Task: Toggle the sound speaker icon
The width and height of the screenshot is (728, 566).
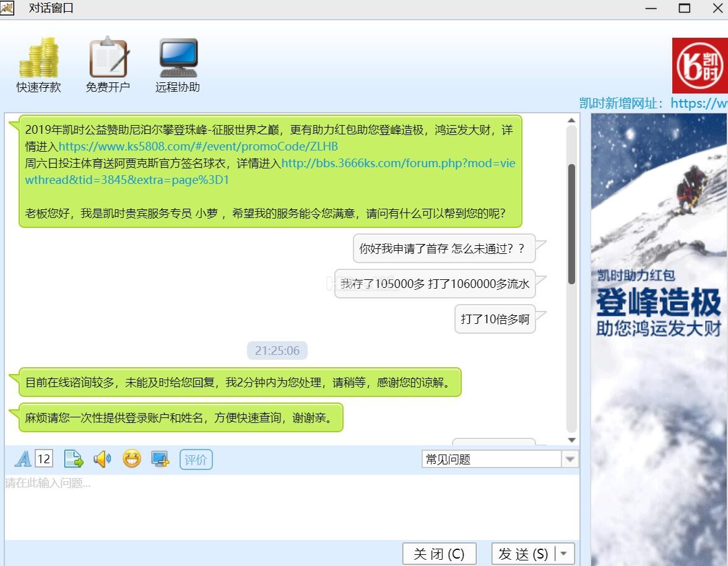Action: pyautogui.click(x=102, y=459)
